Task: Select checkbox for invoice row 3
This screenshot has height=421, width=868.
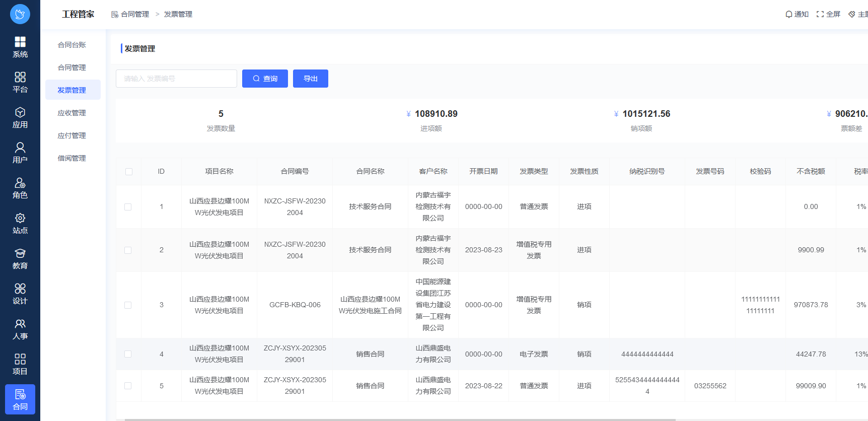Action: coord(128,305)
